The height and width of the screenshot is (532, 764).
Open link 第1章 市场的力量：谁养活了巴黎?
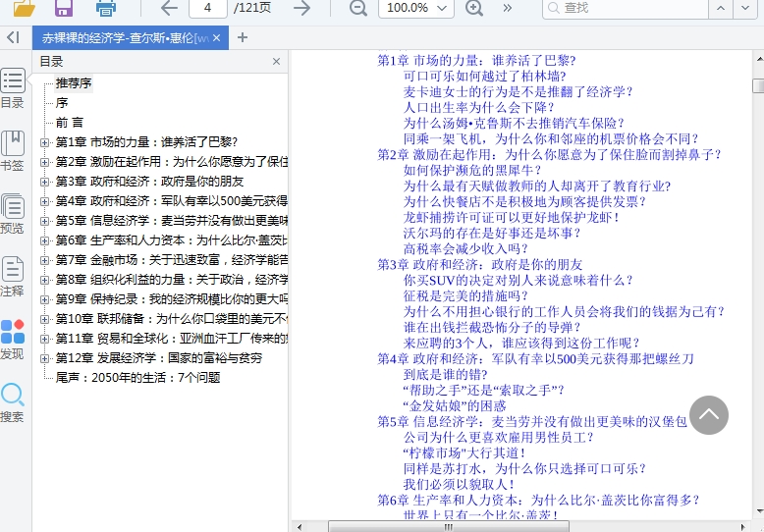(x=476, y=61)
